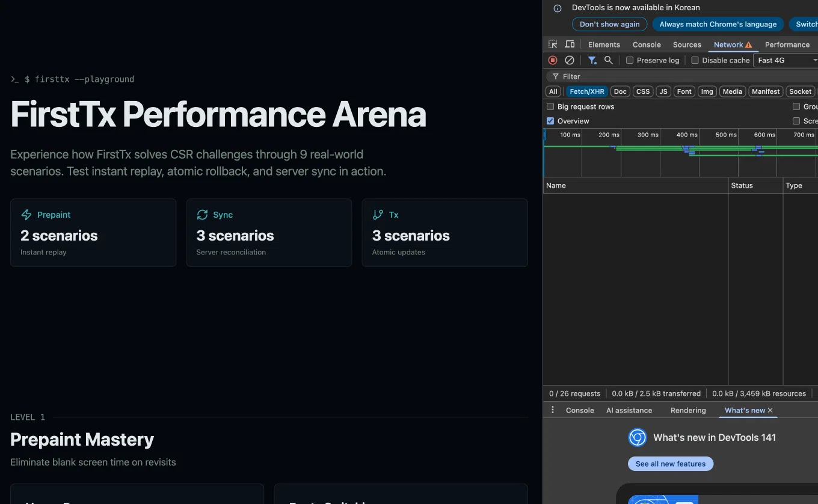Viewport: 818px width, 504px height.
Task: Enable the Disable cache checkbox
Action: click(695, 60)
